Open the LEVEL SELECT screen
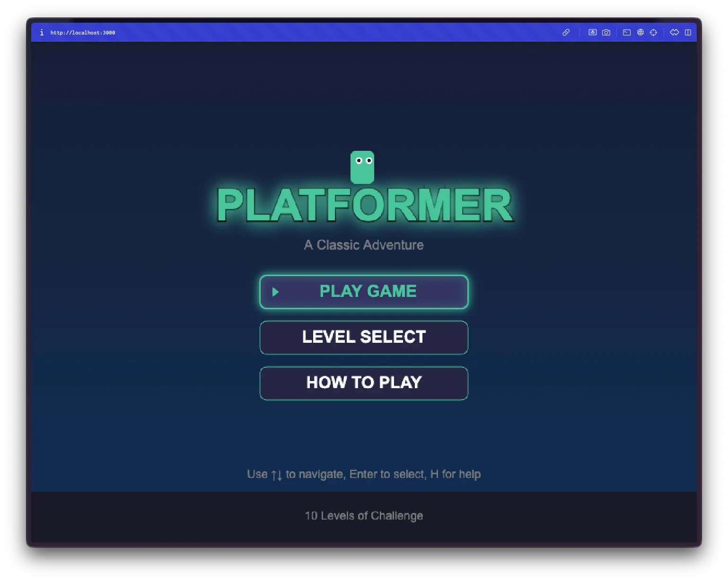Viewport: 728px width, 582px height. tap(363, 337)
